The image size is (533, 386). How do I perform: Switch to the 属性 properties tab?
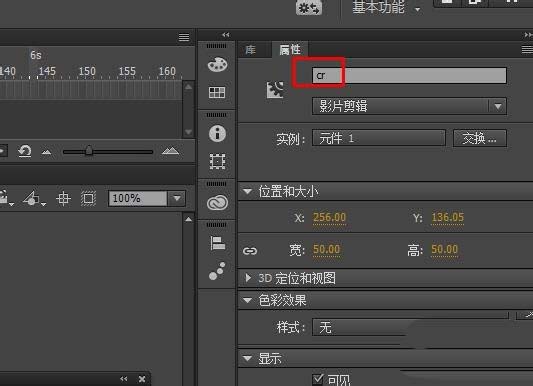coord(290,50)
